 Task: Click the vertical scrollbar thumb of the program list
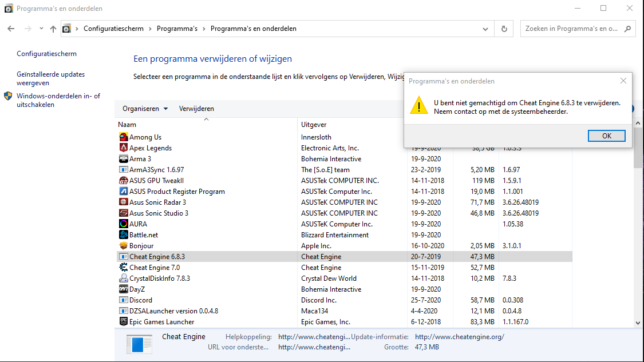point(638,148)
